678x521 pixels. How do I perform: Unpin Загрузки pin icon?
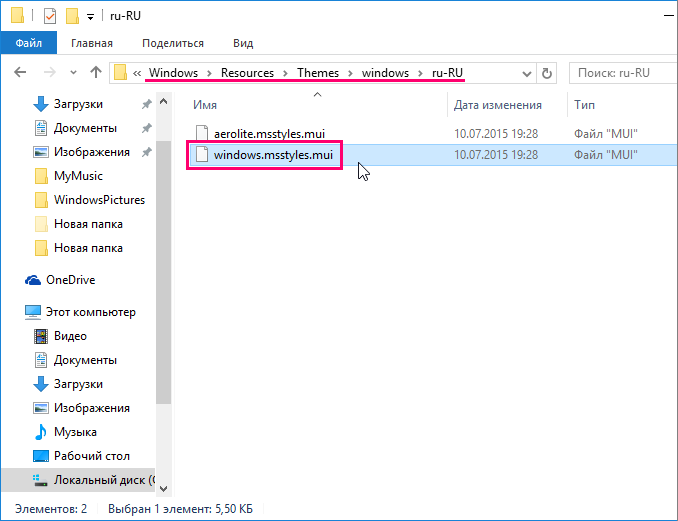click(x=147, y=104)
